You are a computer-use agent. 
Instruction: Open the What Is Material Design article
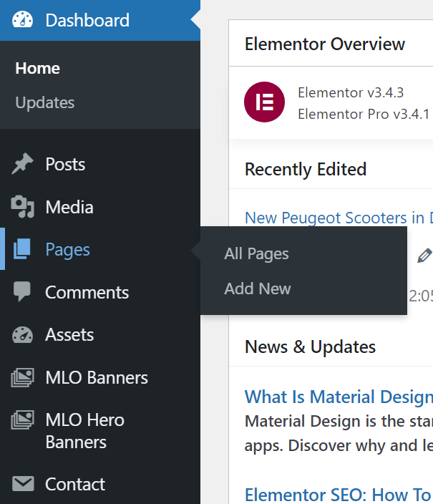click(339, 397)
